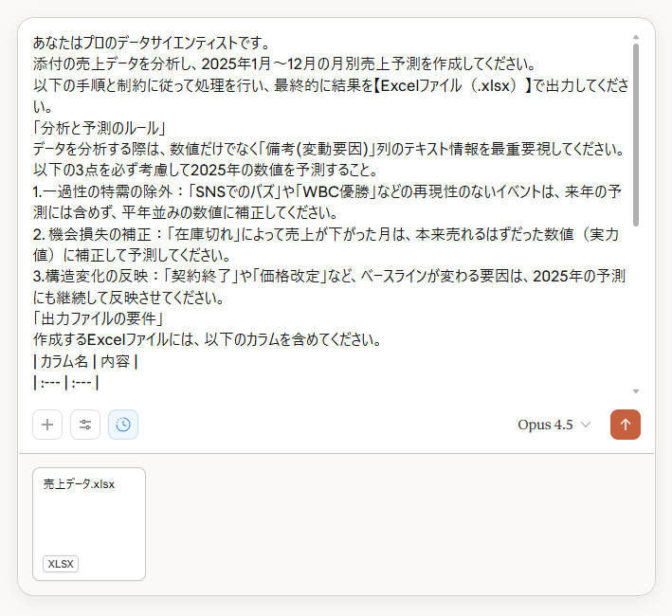Screen dimensions: 672x616
Task: Click the 「出力ファイルの要件」 heading line
Action: [x=99, y=318]
